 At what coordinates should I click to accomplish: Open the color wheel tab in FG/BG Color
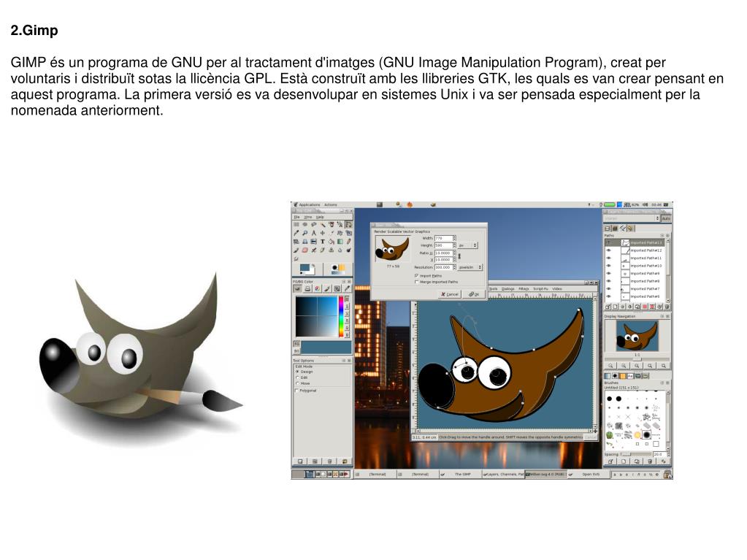318,288
